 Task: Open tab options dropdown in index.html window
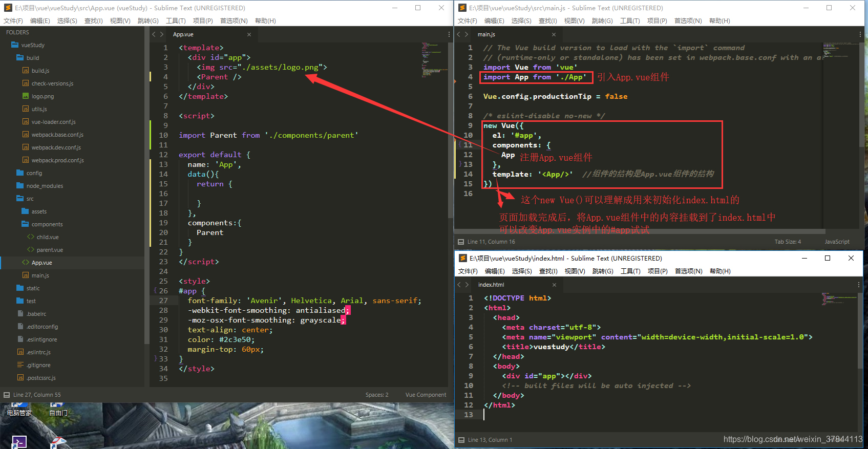point(859,285)
